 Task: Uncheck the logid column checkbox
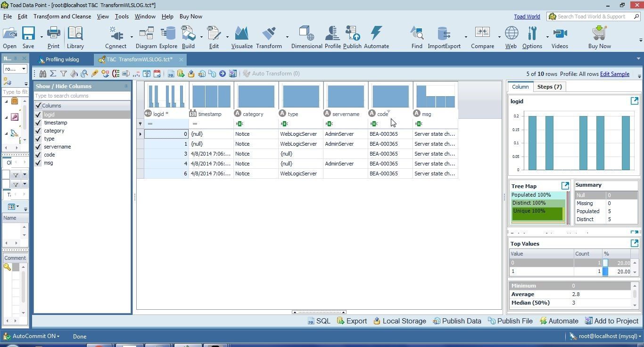pyautogui.click(x=38, y=115)
